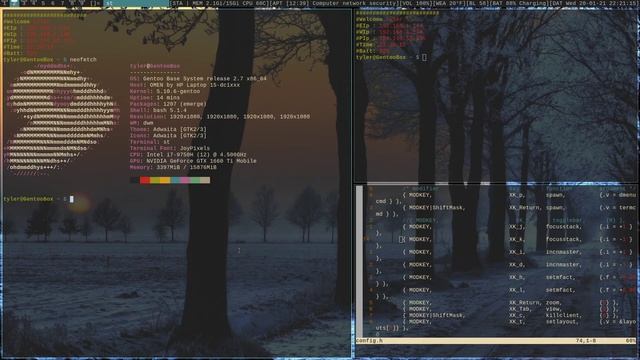640x360 pixels.
Task: Click the 'Theme: Adwaita [GTK2/3]' line
Action: 168,129
